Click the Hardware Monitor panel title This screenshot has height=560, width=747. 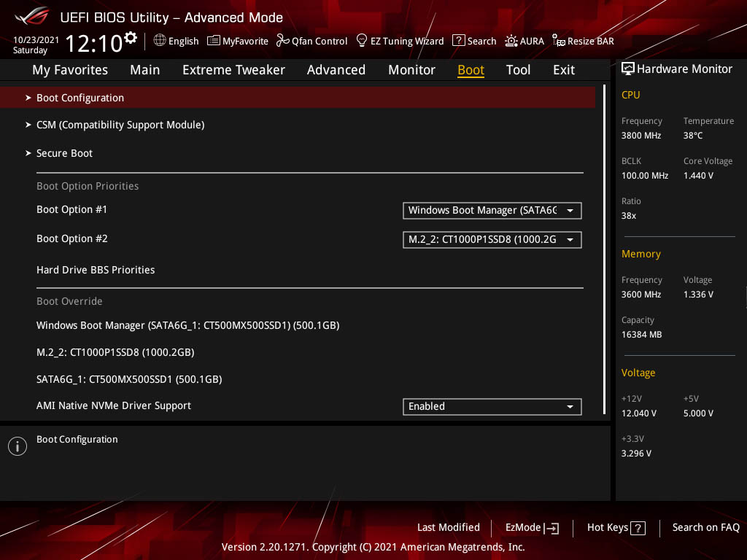[684, 69]
